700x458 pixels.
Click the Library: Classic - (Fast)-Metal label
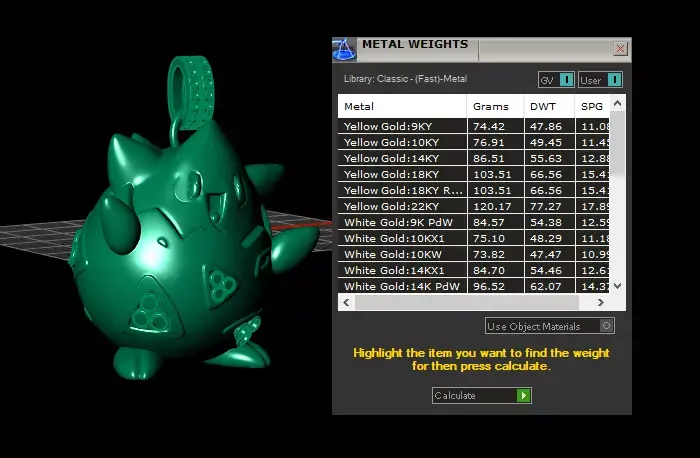pos(405,79)
